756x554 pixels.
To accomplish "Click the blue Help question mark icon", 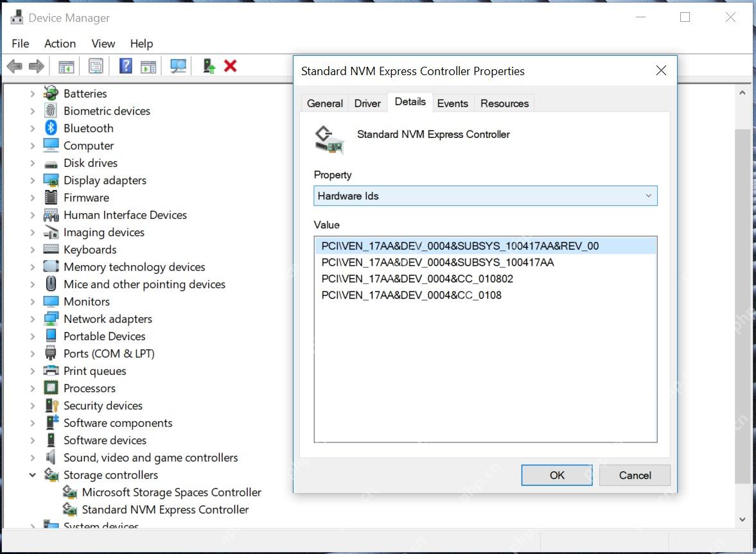I will click(x=125, y=65).
